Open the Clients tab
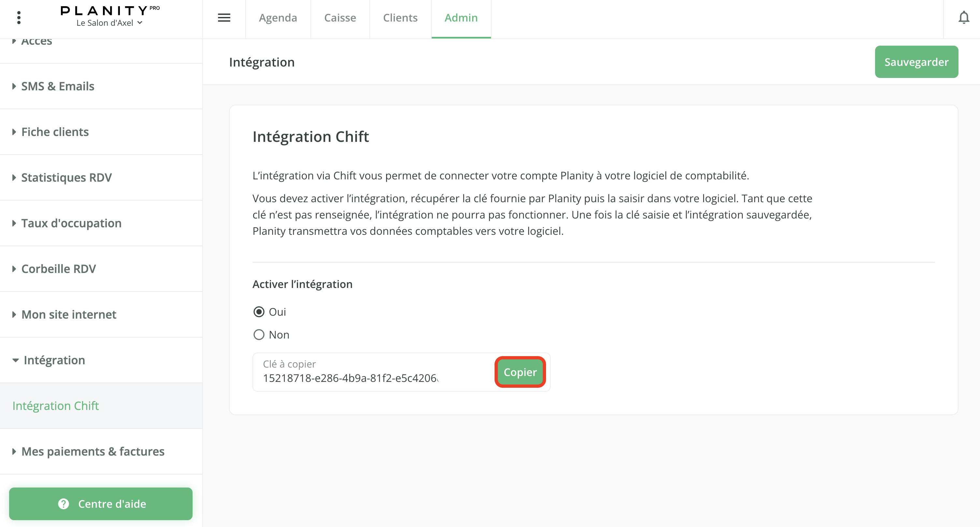 point(400,18)
